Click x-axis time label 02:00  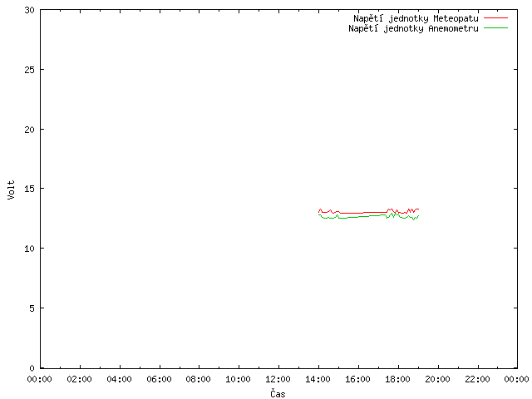(x=80, y=379)
